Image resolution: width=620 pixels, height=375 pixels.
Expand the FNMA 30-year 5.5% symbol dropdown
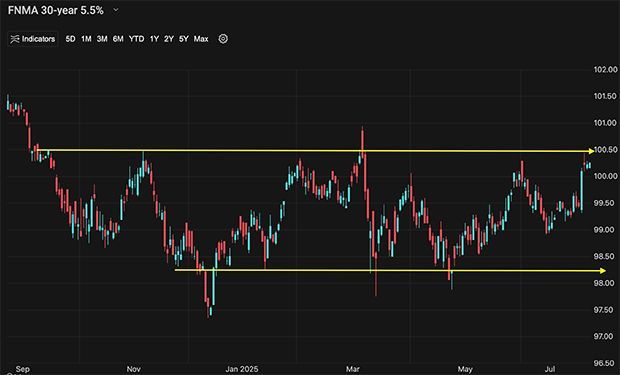(116, 10)
